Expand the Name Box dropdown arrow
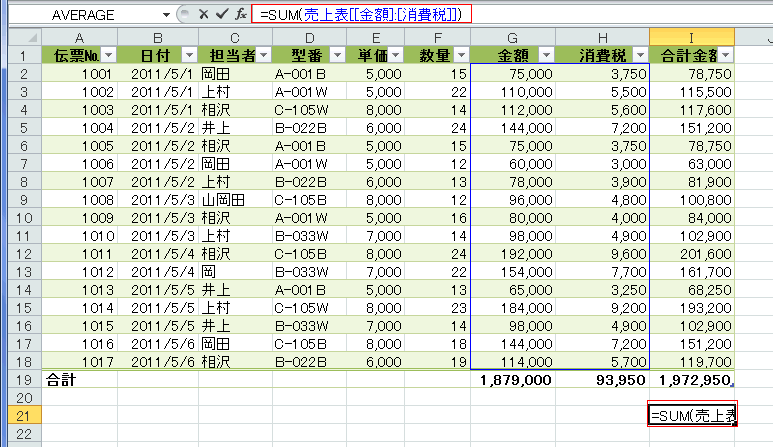Image resolution: width=773 pixels, height=447 pixels. pyautogui.click(x=165, y=15)
